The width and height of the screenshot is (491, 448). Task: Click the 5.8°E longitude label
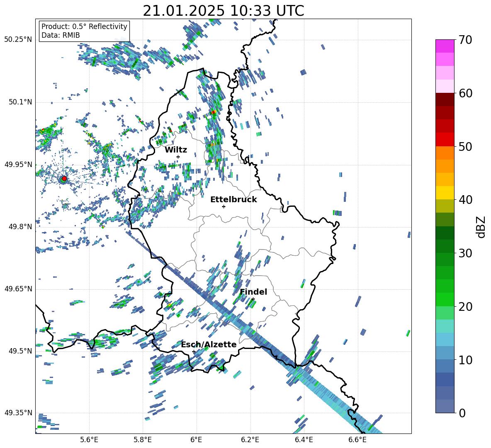tap(143, 440)
